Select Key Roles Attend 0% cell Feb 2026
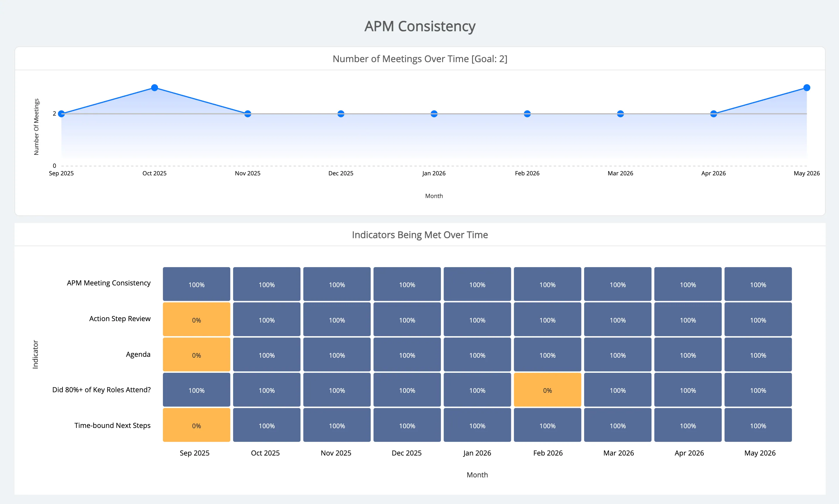The width and height of the screenshot is (839, 504). (x=547, y=390)
